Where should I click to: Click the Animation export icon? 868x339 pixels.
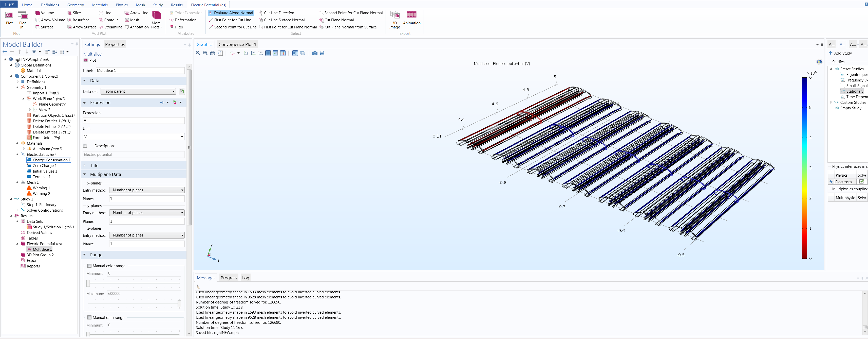click(x=411, y=15)
